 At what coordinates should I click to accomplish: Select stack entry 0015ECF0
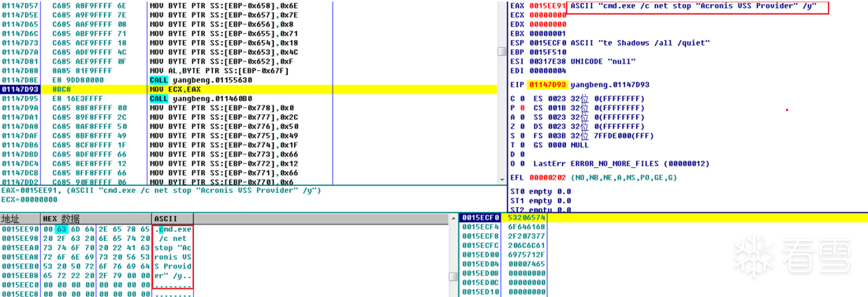click(664, 217)
